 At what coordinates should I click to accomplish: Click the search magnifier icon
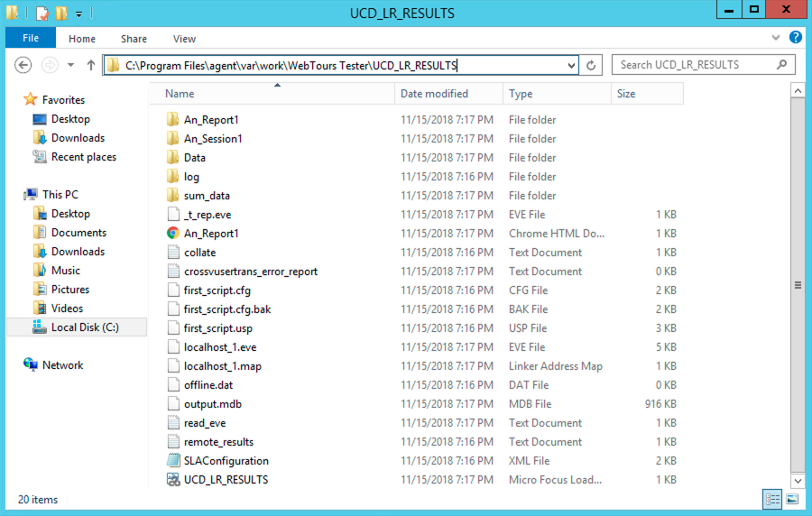pyautogui.click(x=782, y=65)
